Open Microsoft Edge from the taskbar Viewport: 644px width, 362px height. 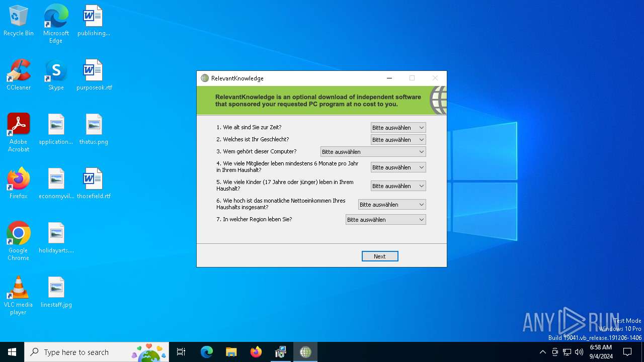click(x=207, y=352)
